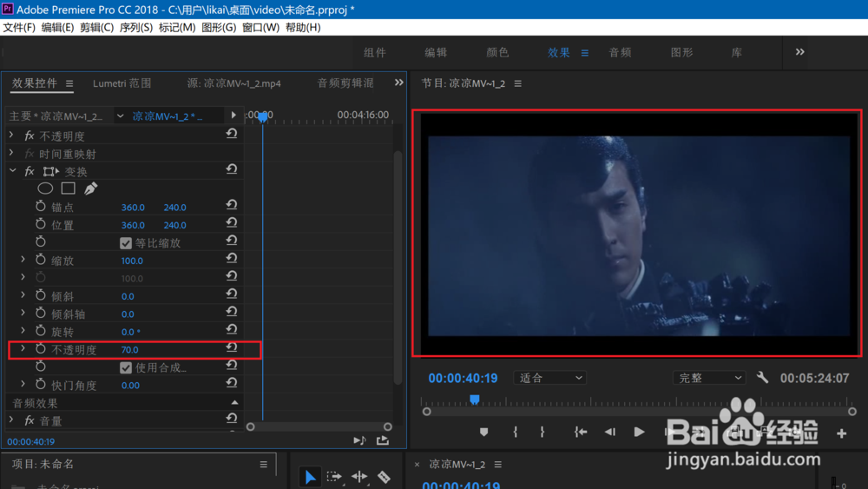Click play audio only button in effect controls
868x489 pixels.
pos(360,441)
